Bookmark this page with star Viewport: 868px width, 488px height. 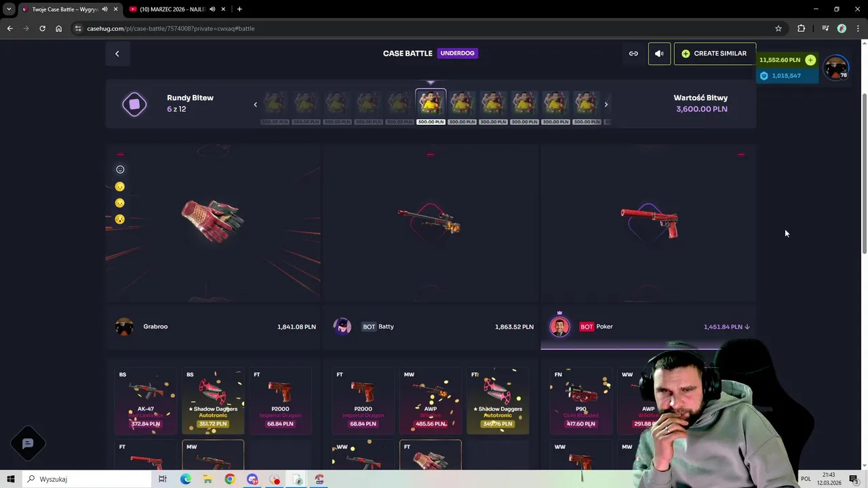(778, 28)
